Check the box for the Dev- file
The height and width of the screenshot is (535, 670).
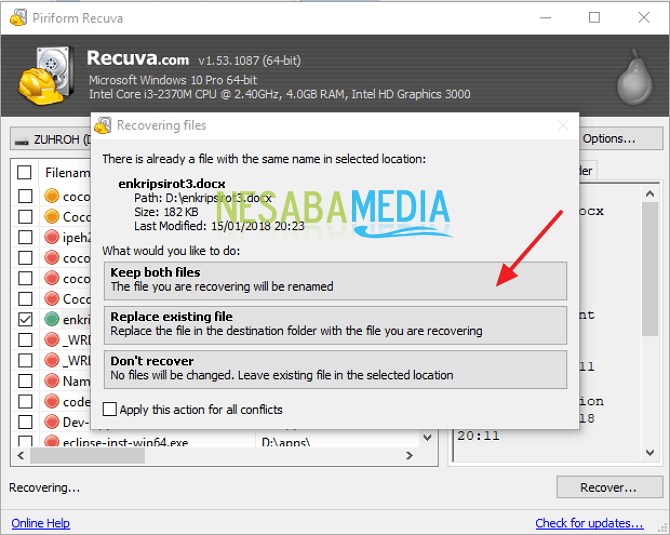pyautogui.click(x=25, y=422)
